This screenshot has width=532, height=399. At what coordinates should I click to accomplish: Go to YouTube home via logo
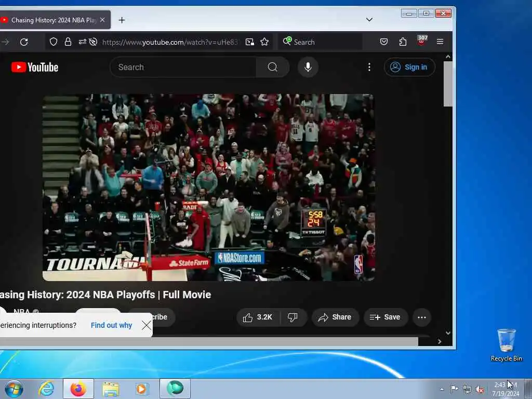[35, 67]
